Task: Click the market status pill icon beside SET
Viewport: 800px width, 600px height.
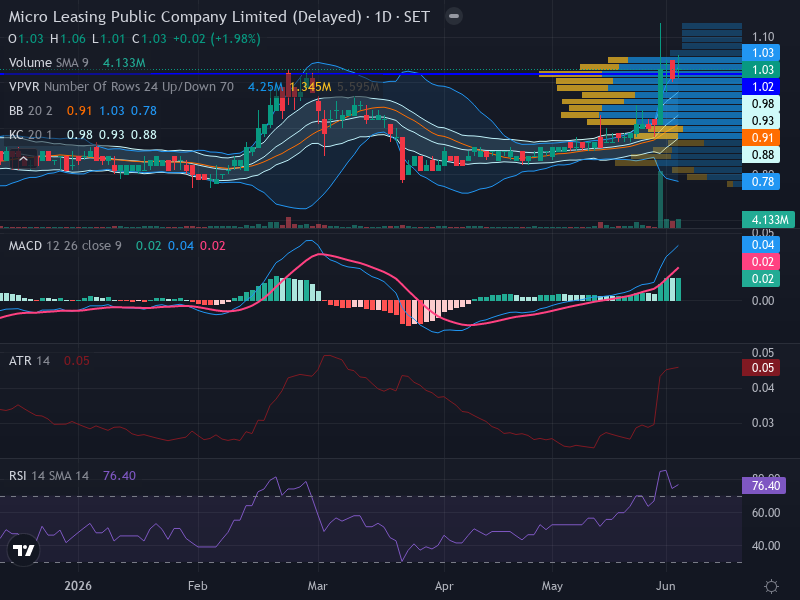Action: [x=454, y=16]
